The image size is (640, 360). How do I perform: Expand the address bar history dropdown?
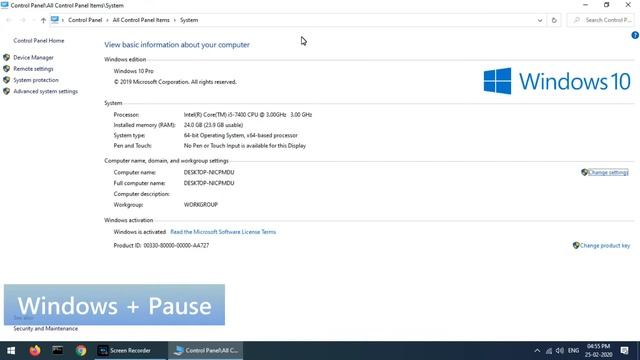(x=540, y=20)
